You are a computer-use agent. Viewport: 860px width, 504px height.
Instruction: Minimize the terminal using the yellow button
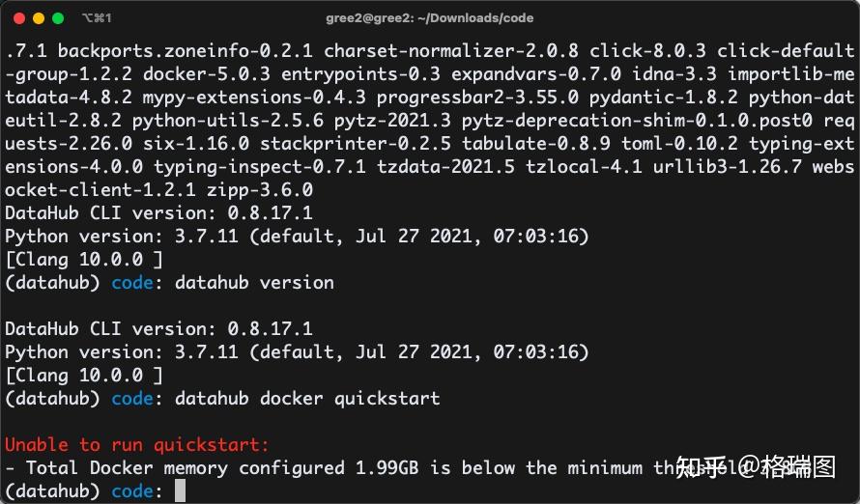point(39,18)
